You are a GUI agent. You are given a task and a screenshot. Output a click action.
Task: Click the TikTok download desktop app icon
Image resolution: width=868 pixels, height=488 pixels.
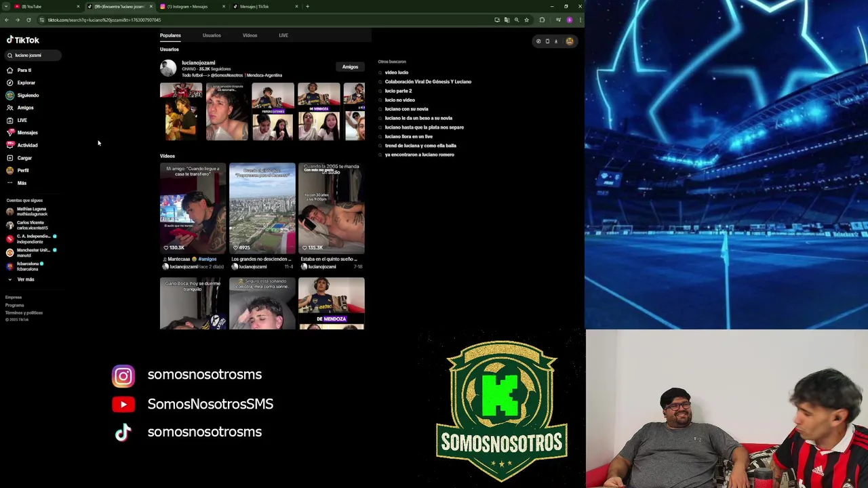[556, 41]
